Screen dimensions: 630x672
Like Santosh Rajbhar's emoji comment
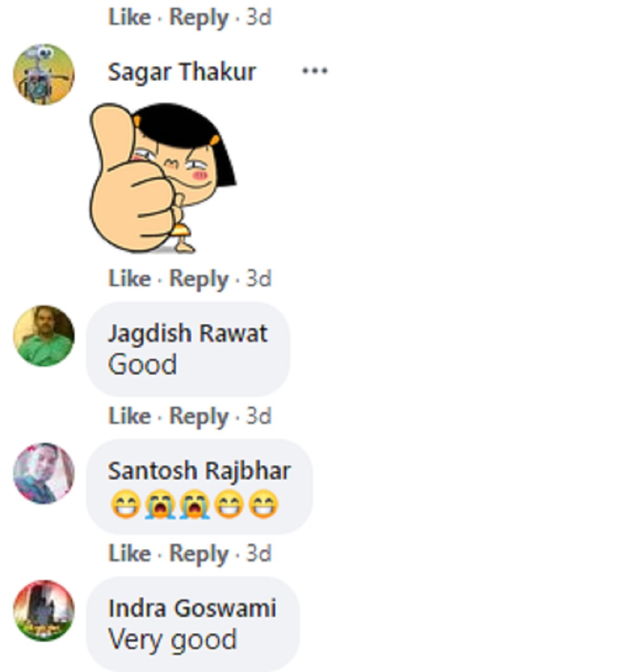pos(130,554)
